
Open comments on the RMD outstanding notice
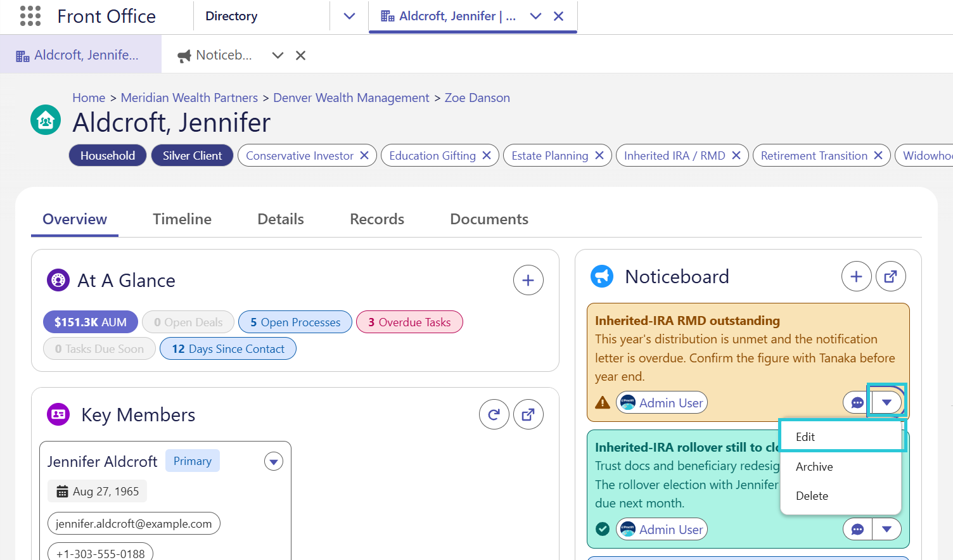pyautogui.click(x=858, y=403)
